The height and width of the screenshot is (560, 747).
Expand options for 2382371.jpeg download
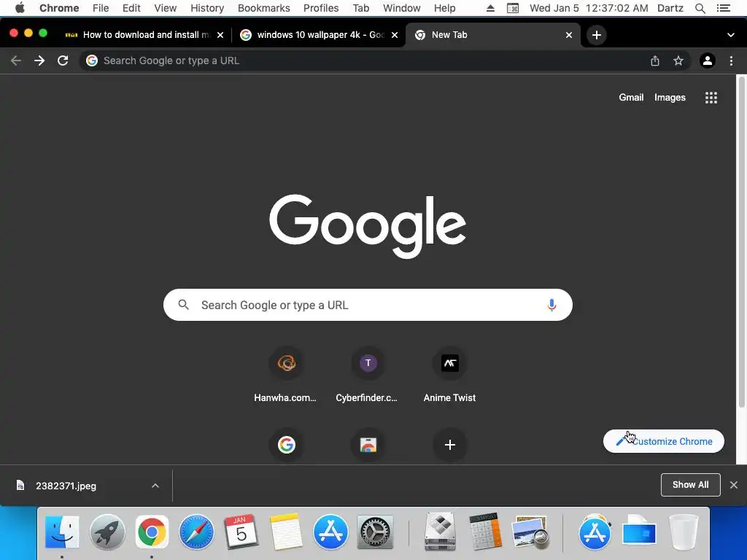pyautogui.click(x=155, y=486)
